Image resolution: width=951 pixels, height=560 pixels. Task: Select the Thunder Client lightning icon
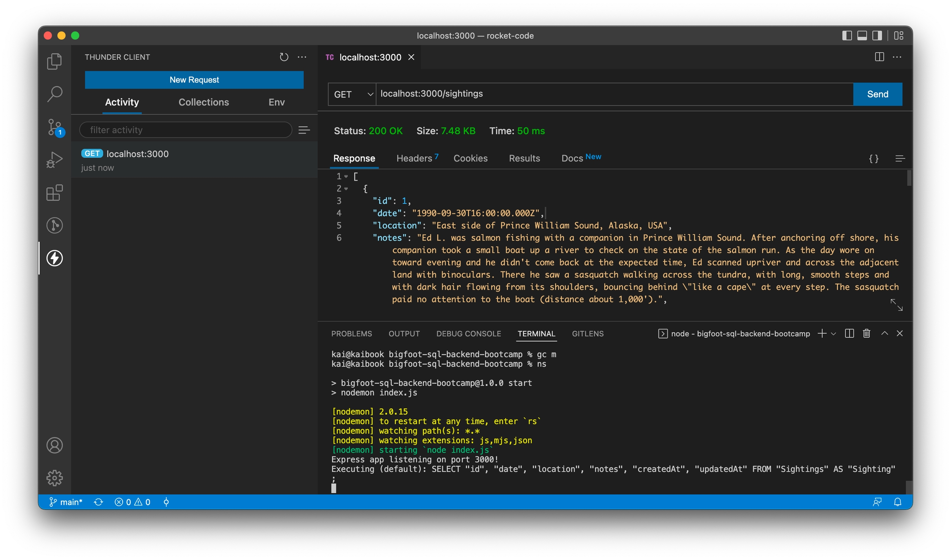54,258
